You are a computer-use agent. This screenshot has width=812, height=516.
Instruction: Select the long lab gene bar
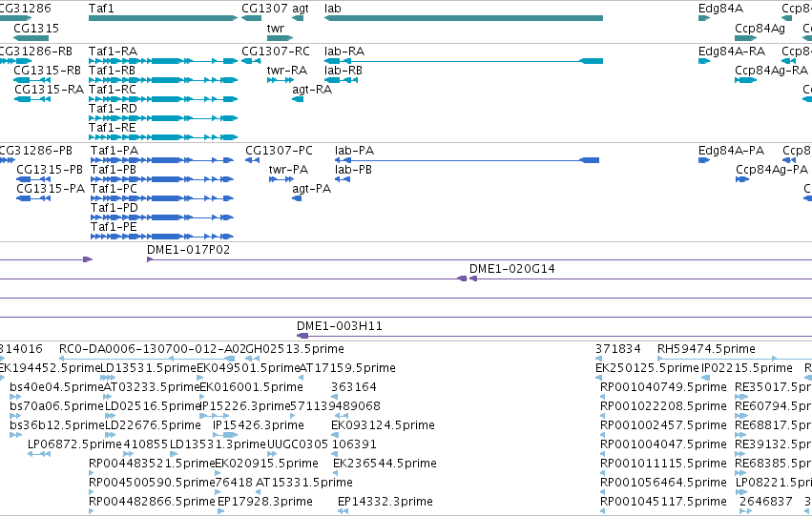click(464, 18)
